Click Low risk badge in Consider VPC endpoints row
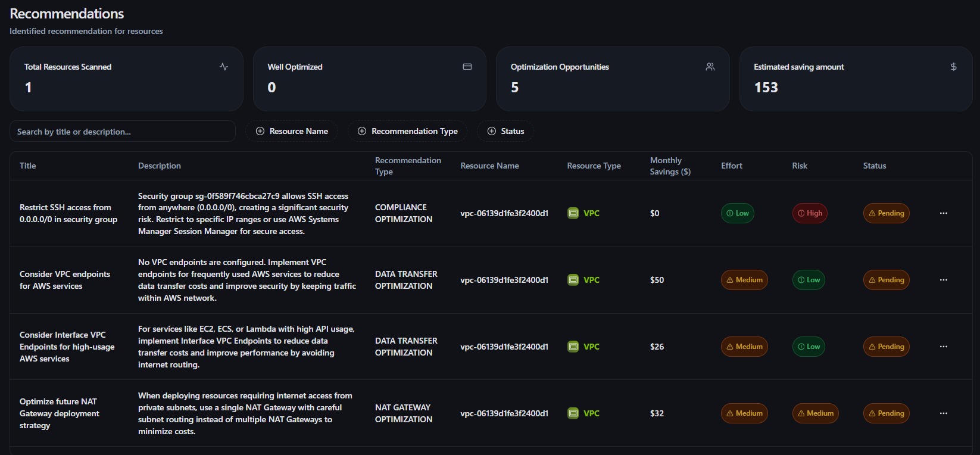The width and height of the screenshot is (980, 455). coord(809,280)
